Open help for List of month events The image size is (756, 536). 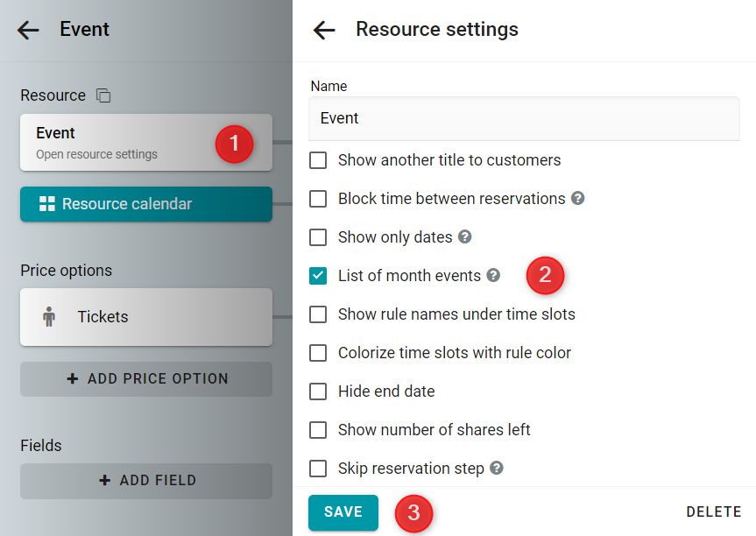point(493,275)
